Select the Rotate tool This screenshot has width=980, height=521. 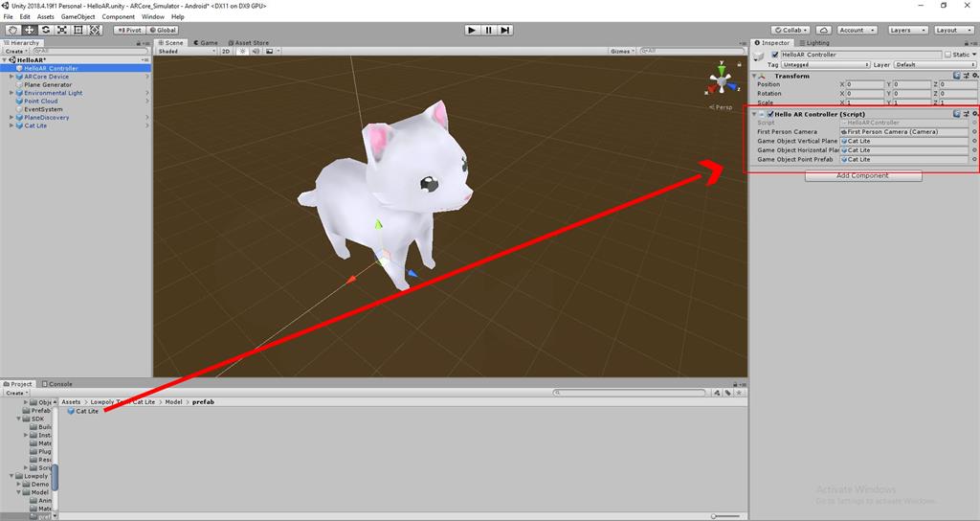pos(46,30)
